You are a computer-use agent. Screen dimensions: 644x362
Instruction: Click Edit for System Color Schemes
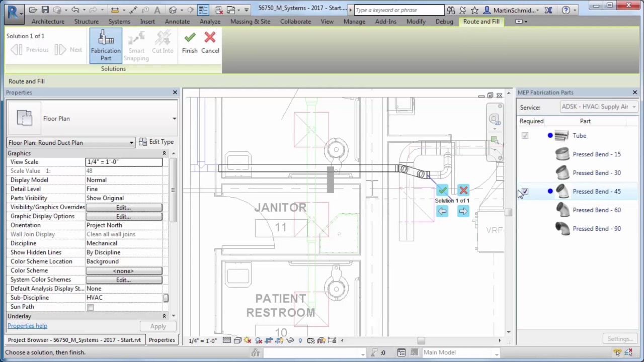(x=124, y=280)
